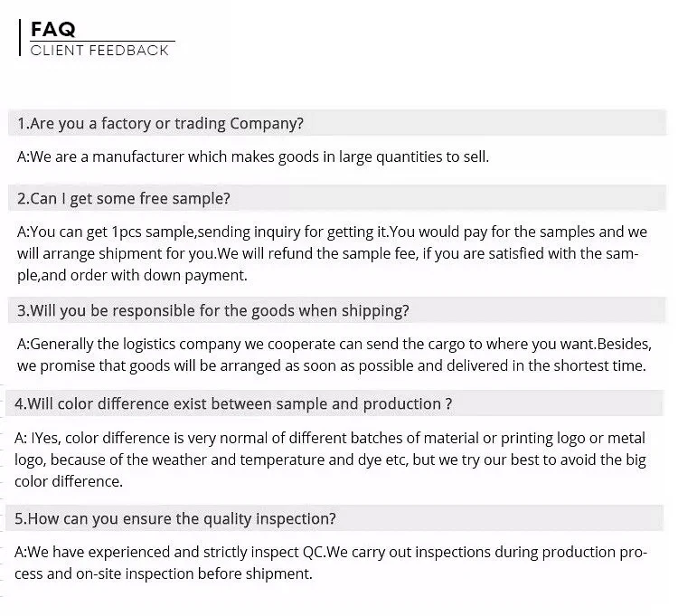This screenshot has height=616, width=678.
Task: Click the CLIENT FEEDBACK subtitle
Action: coord(99,51)
